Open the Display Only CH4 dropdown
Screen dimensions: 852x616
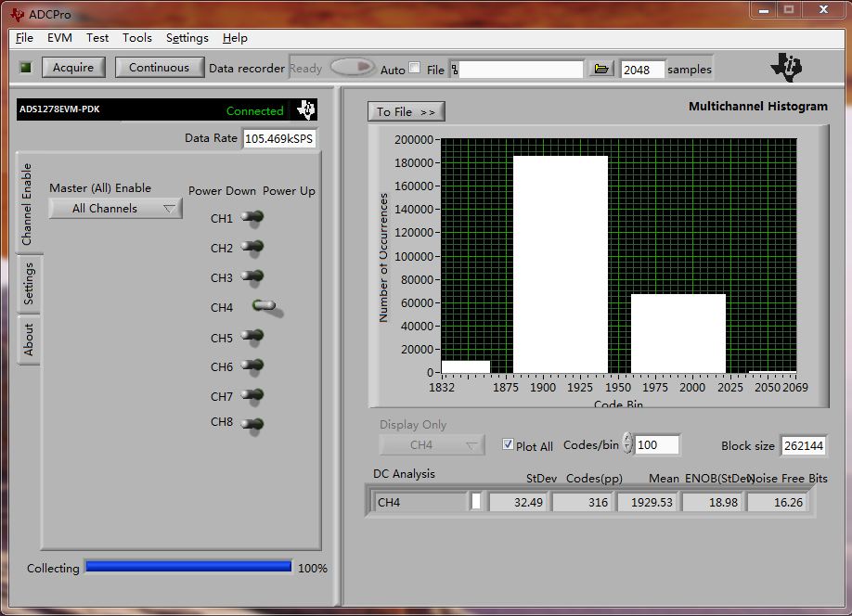[432, 445]
